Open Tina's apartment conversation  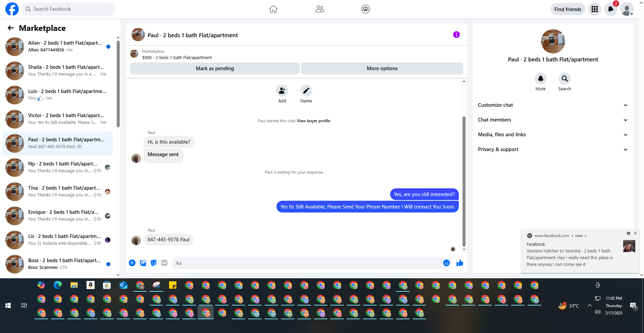tap(58, 192)
